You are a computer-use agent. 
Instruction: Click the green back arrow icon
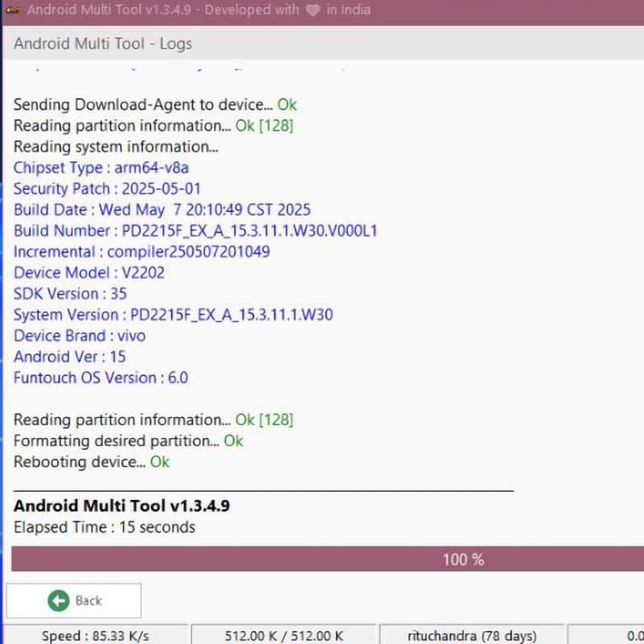point(58,601)
